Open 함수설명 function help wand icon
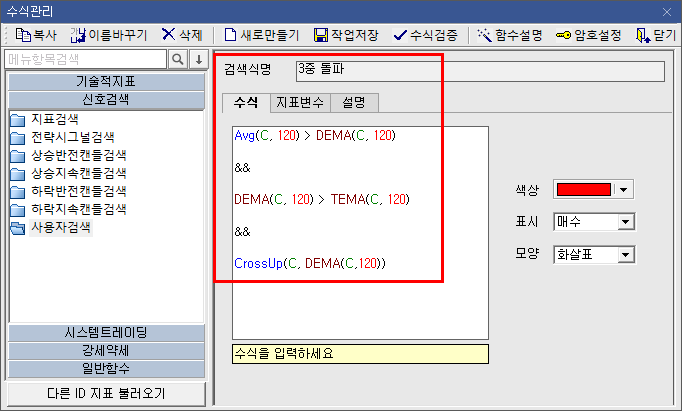Viewport: 682px width, 411px height. [x=485, y=35]
